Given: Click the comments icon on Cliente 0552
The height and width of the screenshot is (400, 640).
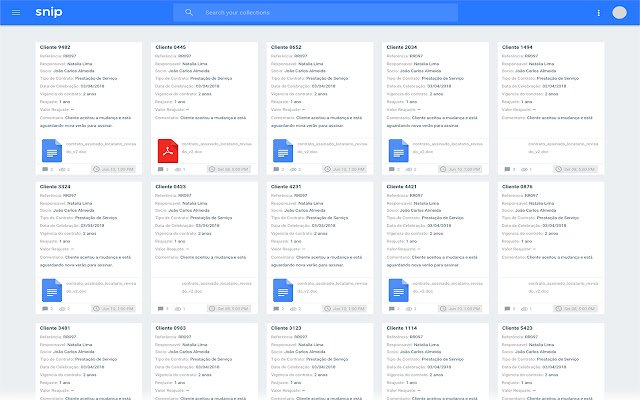Looking at the screenshot, I should click(276, 169).
